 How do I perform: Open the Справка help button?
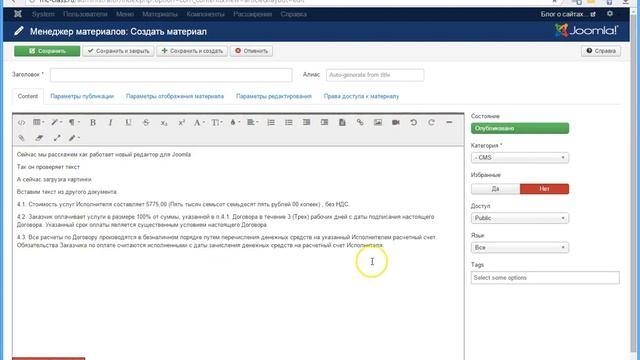coord(601,51)
